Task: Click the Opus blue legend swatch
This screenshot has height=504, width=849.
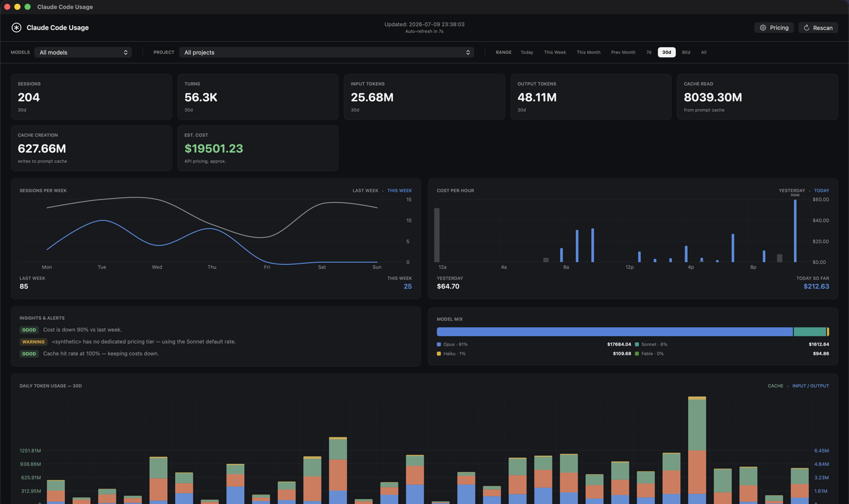Action: tap(439, 344)
